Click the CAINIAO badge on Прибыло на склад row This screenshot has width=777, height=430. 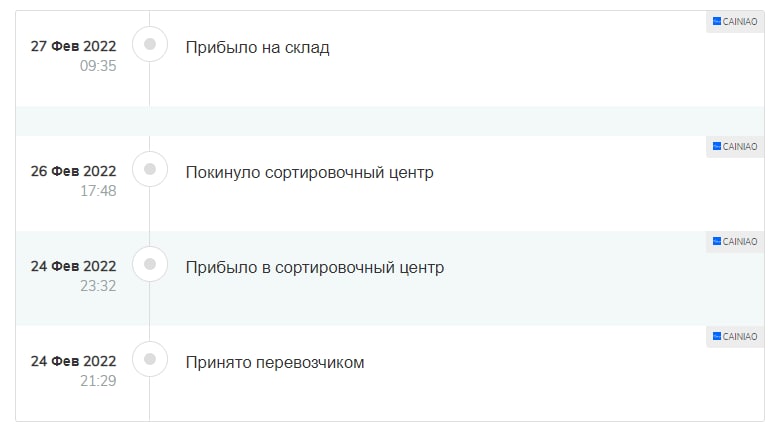(x=735, y=21)
